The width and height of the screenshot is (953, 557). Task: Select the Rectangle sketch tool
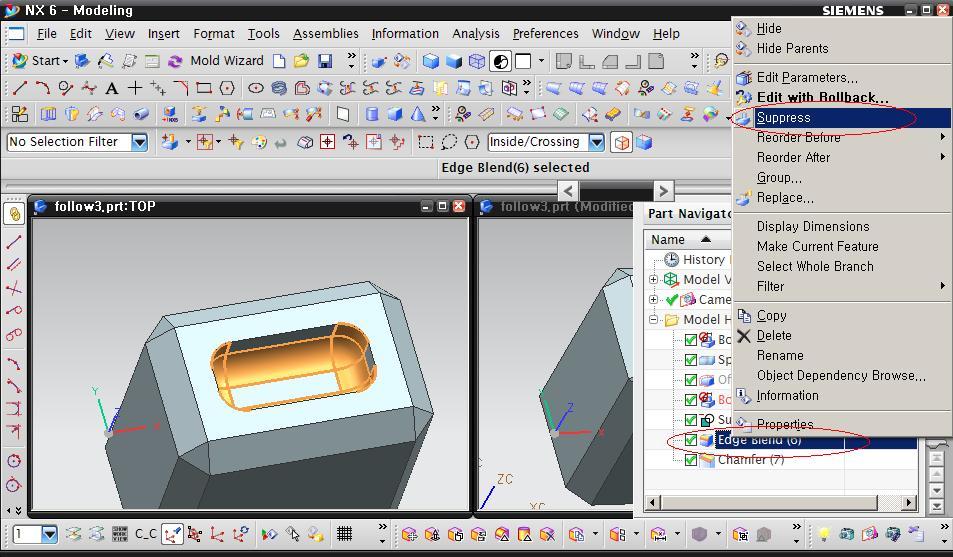pyautogui.click(x=204, y=88)
